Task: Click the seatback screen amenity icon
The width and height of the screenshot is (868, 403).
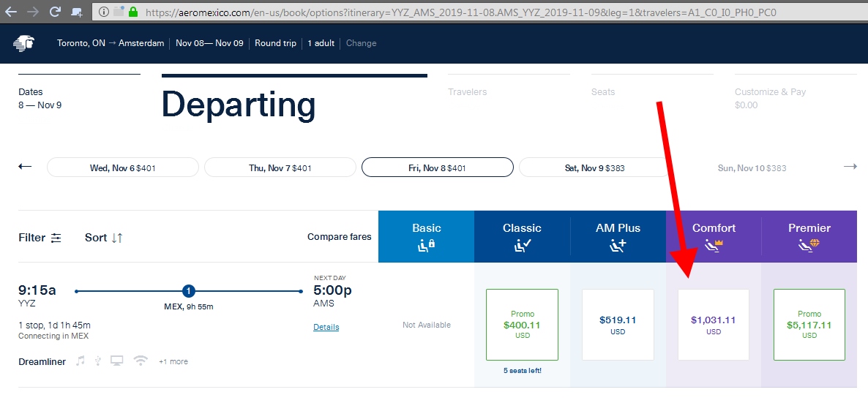Action: pos(117,361)
